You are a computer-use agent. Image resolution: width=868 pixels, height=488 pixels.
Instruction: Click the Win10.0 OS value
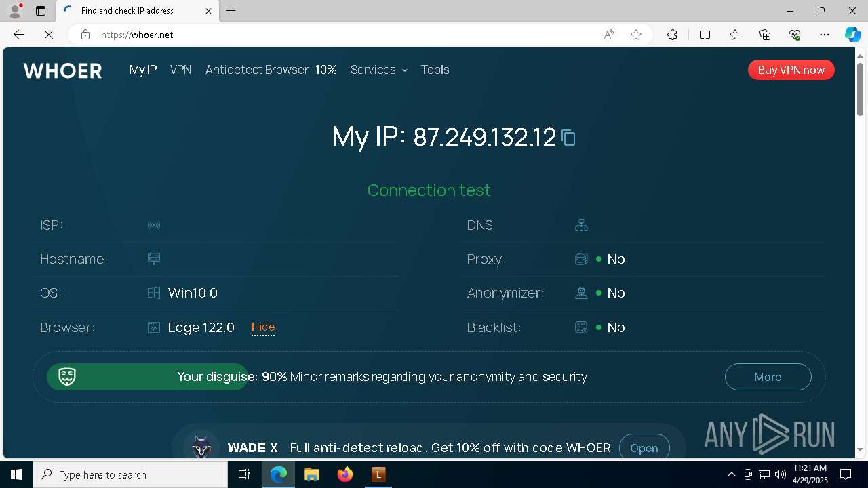[193, 293]
